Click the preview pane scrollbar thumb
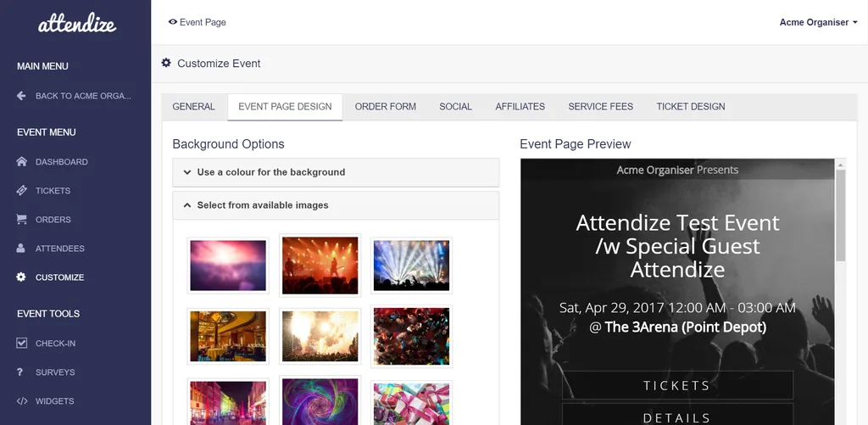Image resolution: width=868 pixels, height=425 pixels. pyautogui.click(x=840, y=215)
